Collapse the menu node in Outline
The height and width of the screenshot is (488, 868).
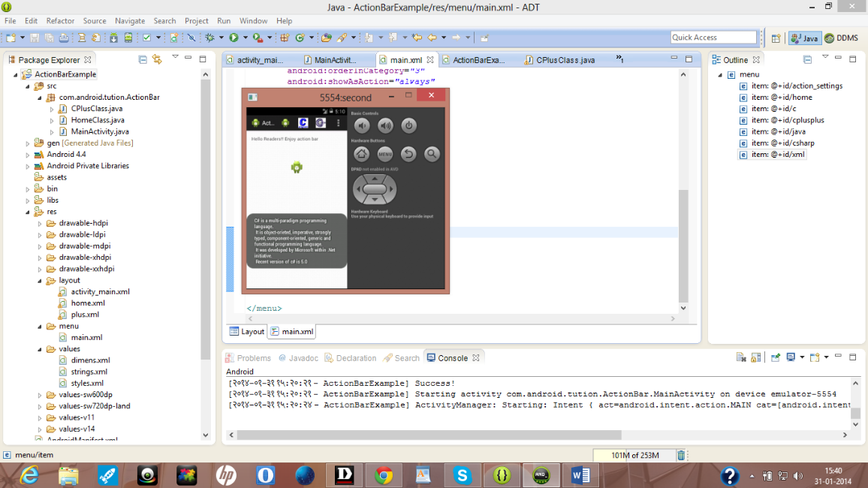click(720, 74)
